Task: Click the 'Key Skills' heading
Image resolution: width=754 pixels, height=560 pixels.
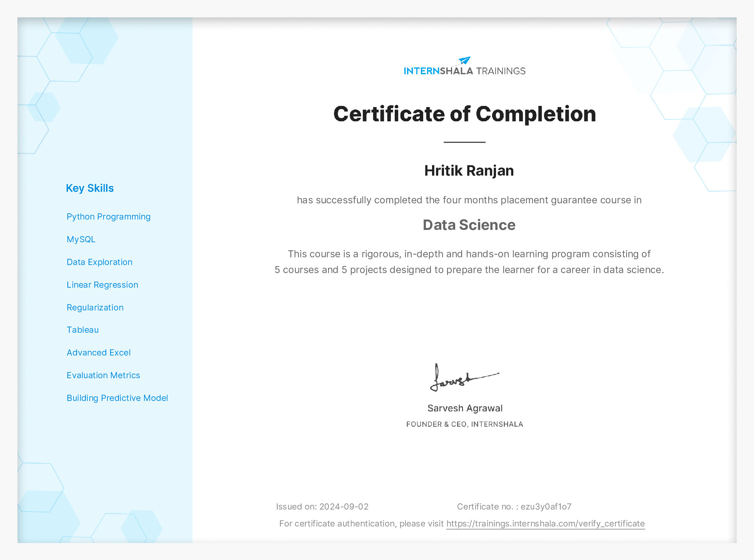Action: (90, 188)
